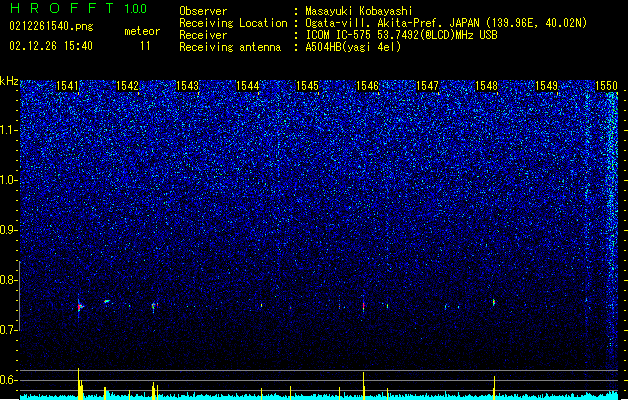The width and height of the screenshot is (629, 400).
Task: Click the 1546 time marker
Action: 367,86
